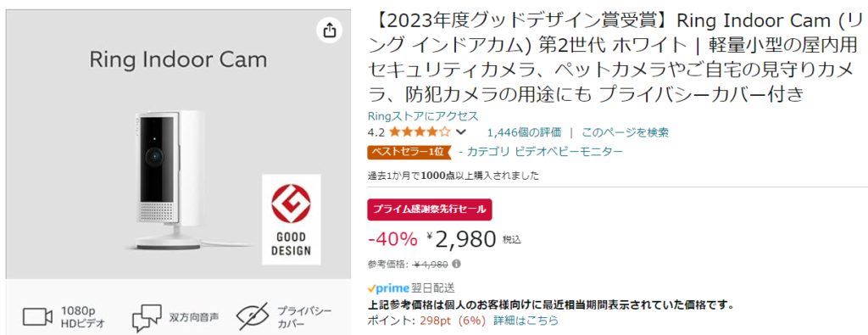Click the プライム感謝祭先行セール badge
Viewport: 868px width, 335px height.
point(430,209)
